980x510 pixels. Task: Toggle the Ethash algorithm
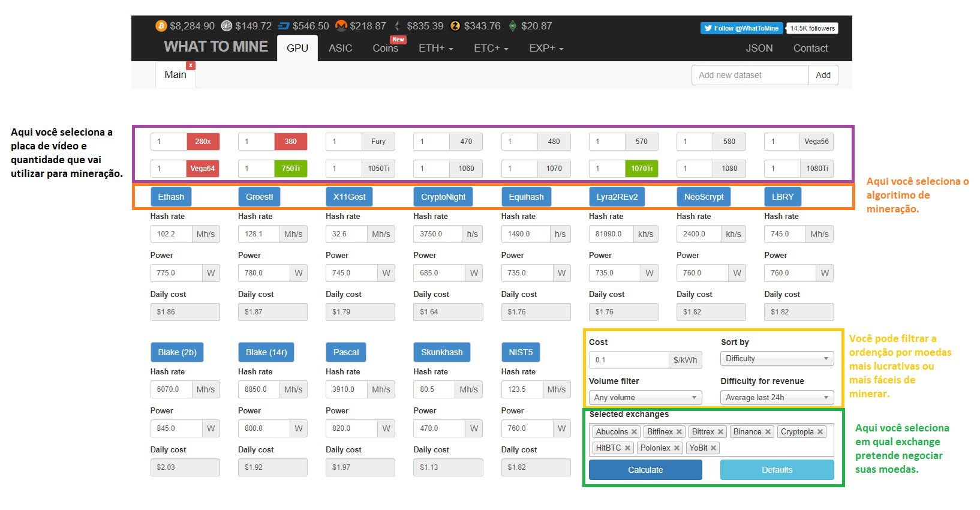[x=171, y=197]
